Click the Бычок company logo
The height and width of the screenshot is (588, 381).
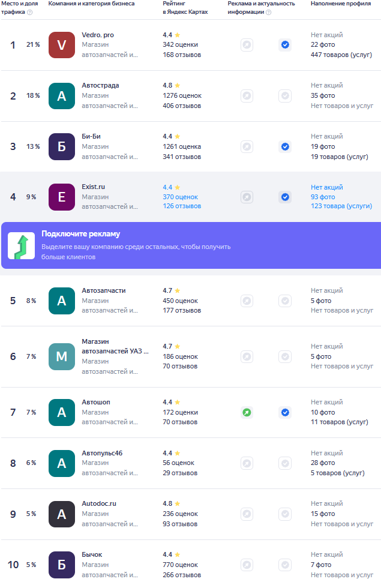coord(62,565)
